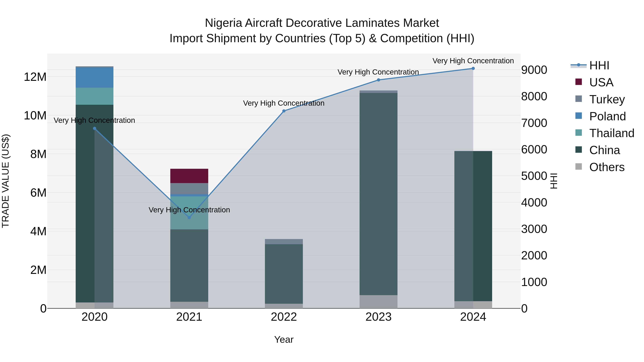
Task: Click the 7000 HHI axis tick label
Action: tap(534, 123)
